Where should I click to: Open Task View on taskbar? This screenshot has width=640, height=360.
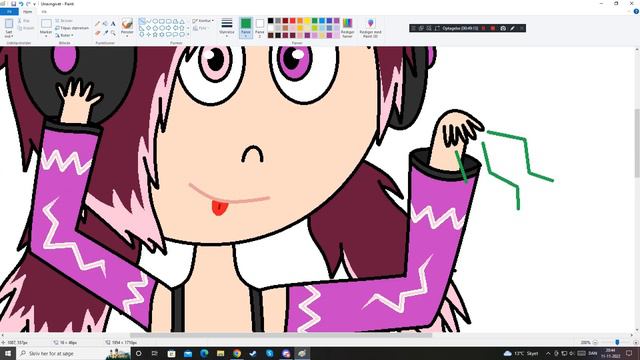[155, 353]
